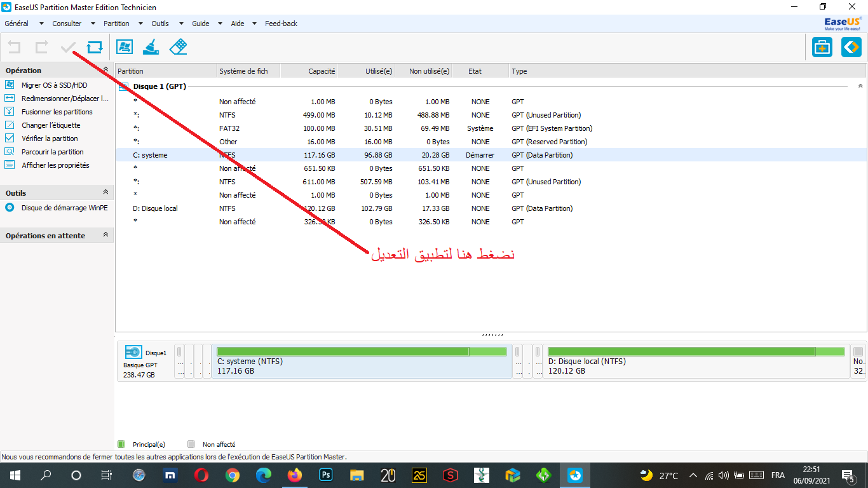Viewport: 868px width, 488px height.
Task: Click the 611.00 MB capacity cell
Action: 320,182
